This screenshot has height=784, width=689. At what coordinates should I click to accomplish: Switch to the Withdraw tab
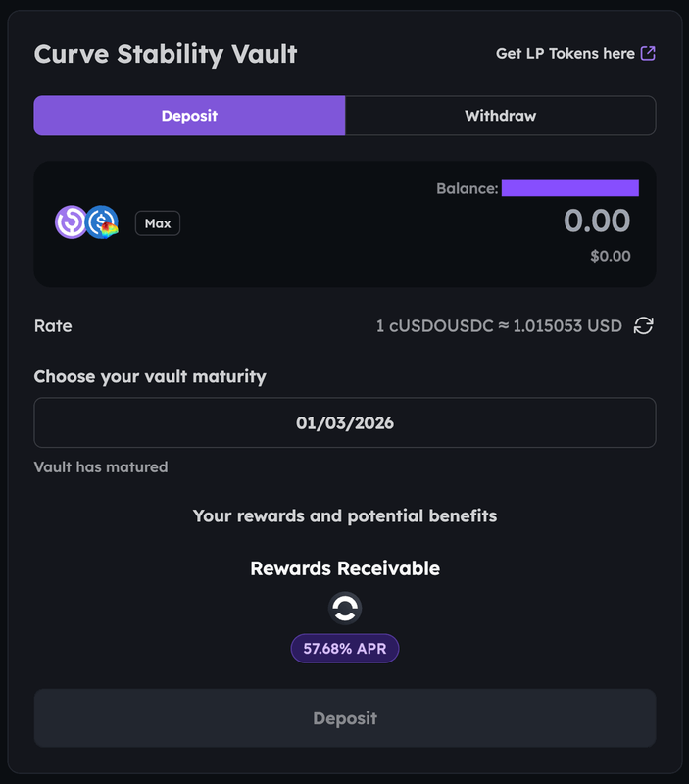point(501,116)
